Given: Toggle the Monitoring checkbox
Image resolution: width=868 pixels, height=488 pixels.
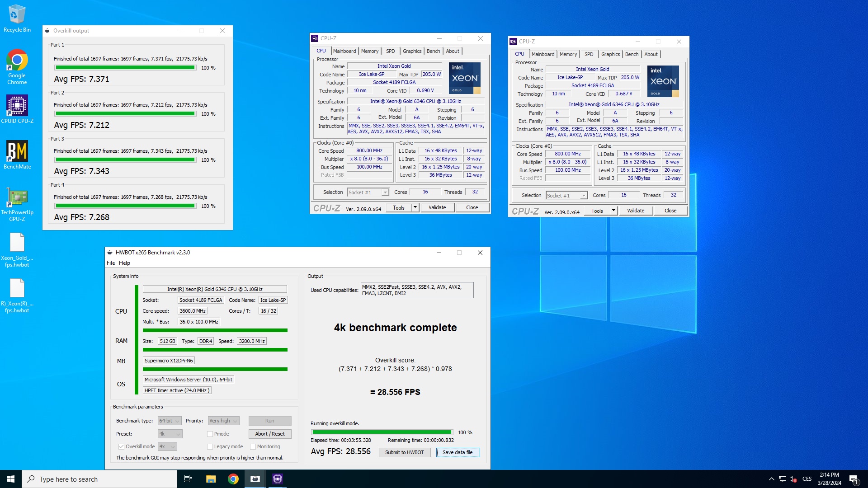Looking at the screenshot, I should coord(253,446).
